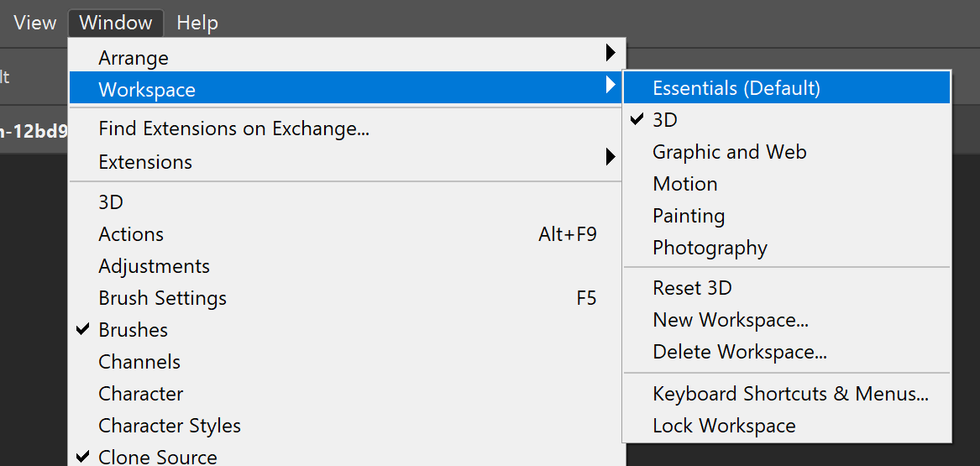Expand the Workspace submenu arrow
980x466 pixels.
611,85
